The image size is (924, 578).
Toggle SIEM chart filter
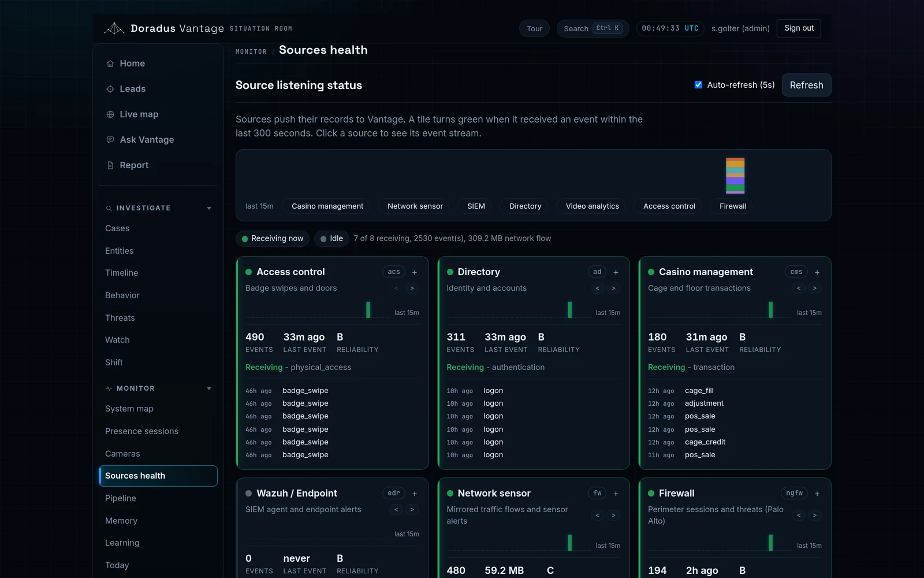tap(476, 206)
